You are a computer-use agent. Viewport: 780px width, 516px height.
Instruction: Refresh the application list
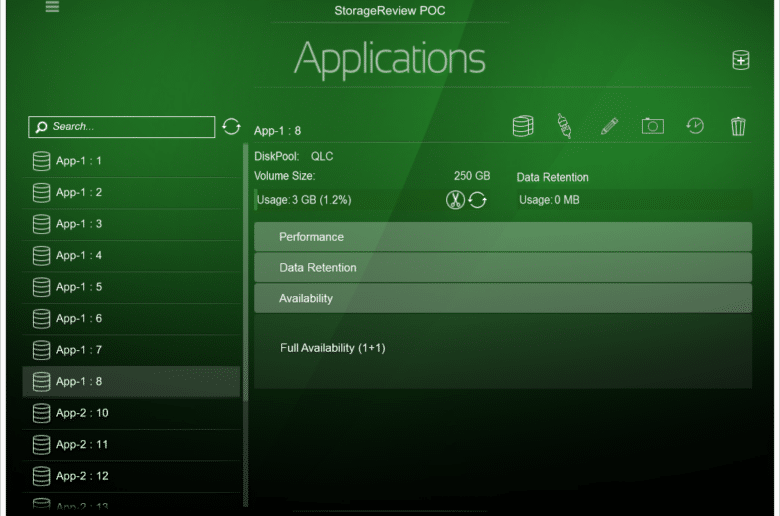pos(231,126)
